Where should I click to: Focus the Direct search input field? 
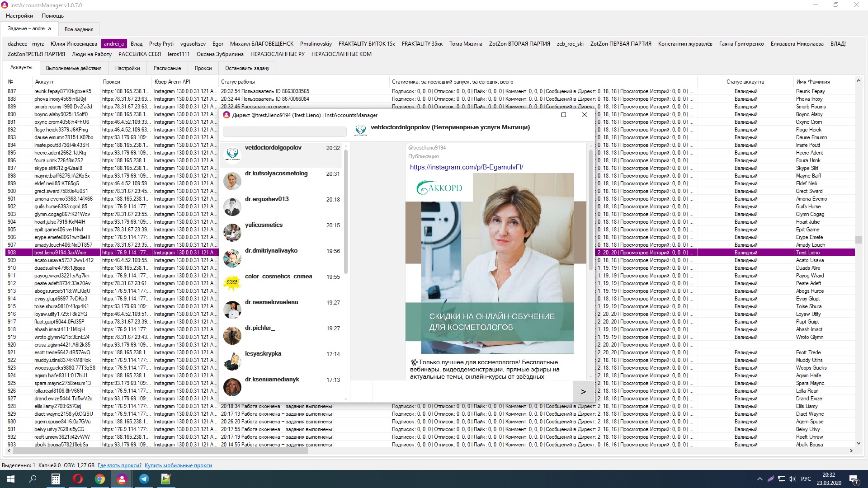(285, 131)
